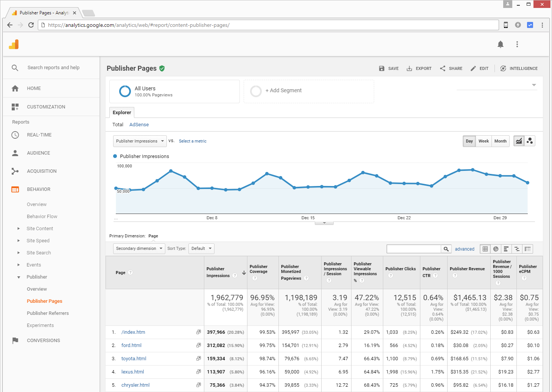Open /index.htm page in new window icon
Viewport: 552px width, 392px height.
pyautogui.click(x=198, y=332)
